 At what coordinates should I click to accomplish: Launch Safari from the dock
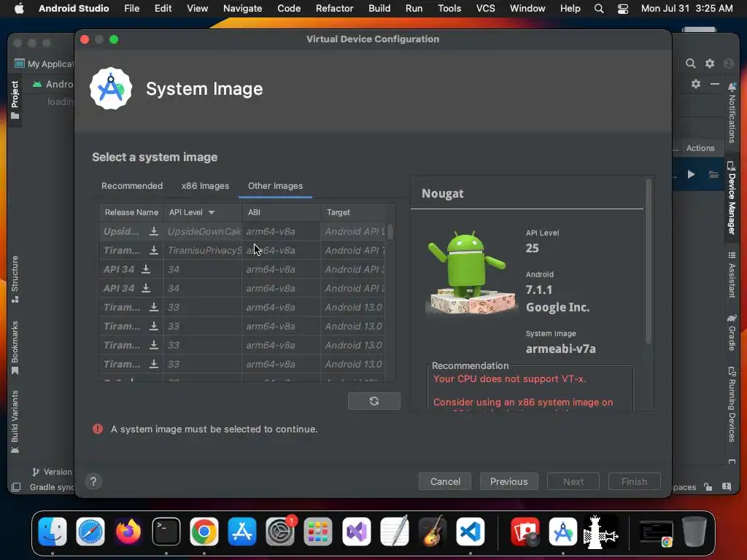(x=90, y=532)
